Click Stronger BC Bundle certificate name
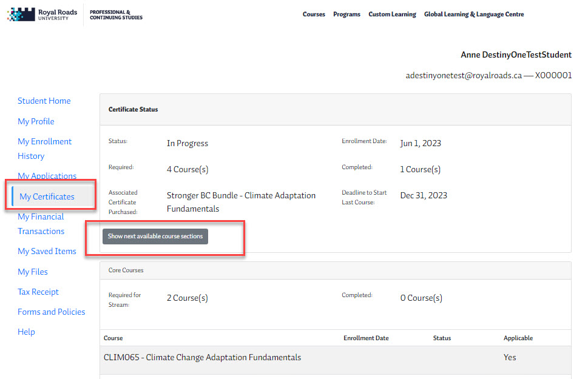 (x=241, y=202)
